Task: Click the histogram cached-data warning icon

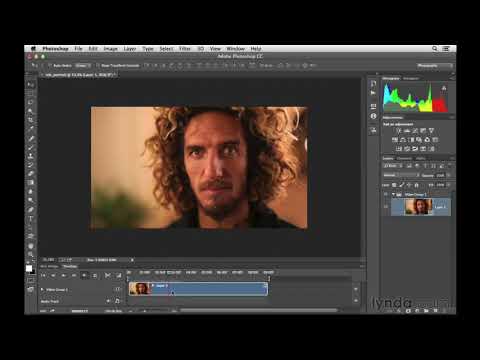Action: tap(444, 88)
